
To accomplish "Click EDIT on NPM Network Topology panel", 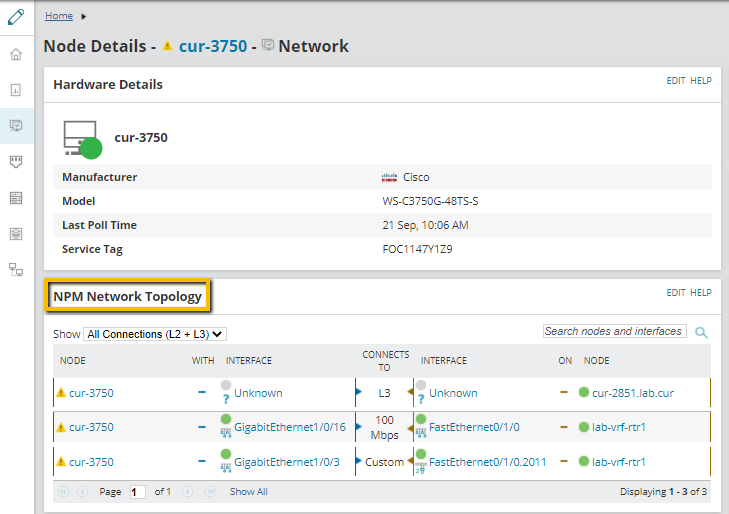I will (x=676, y=293).
